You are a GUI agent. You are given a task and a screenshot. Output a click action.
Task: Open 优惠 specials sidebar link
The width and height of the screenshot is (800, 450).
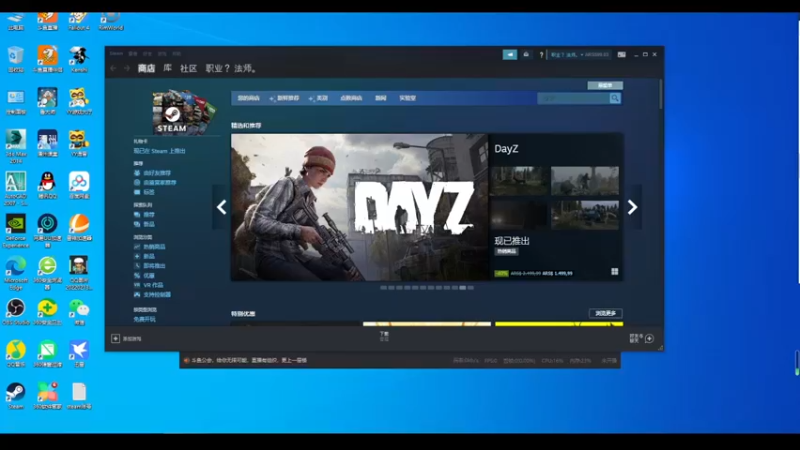point(149,276)
